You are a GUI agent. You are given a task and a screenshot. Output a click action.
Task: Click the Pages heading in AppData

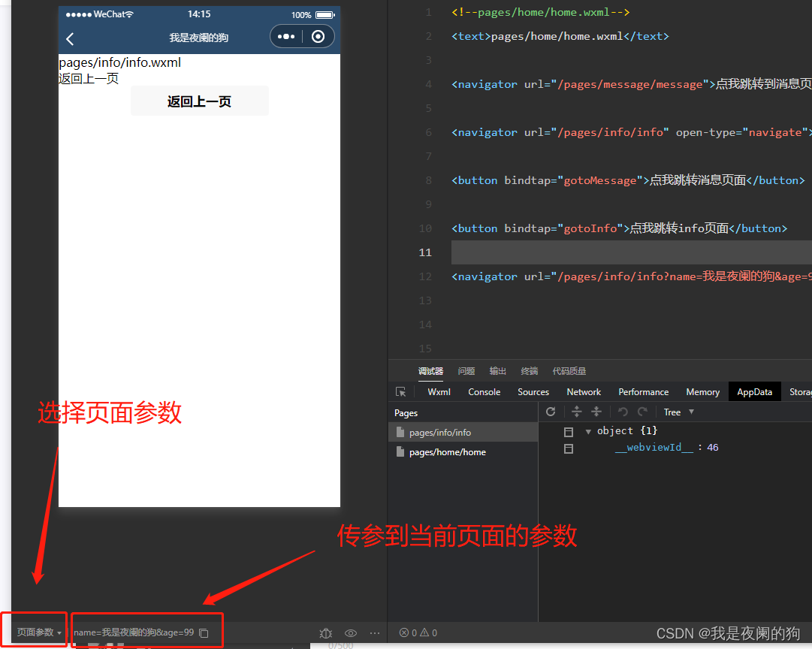tap(406, 413)
